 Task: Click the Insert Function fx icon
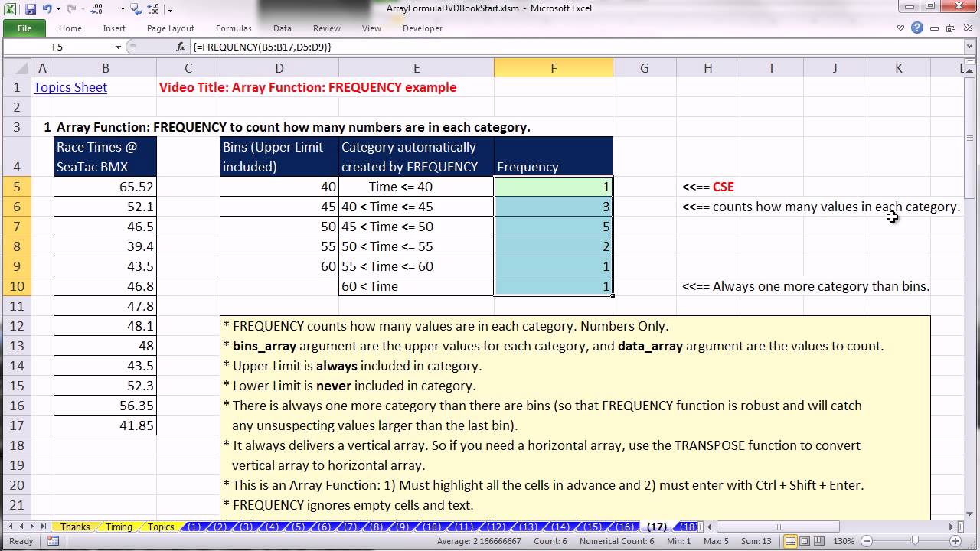coord(181,47)
